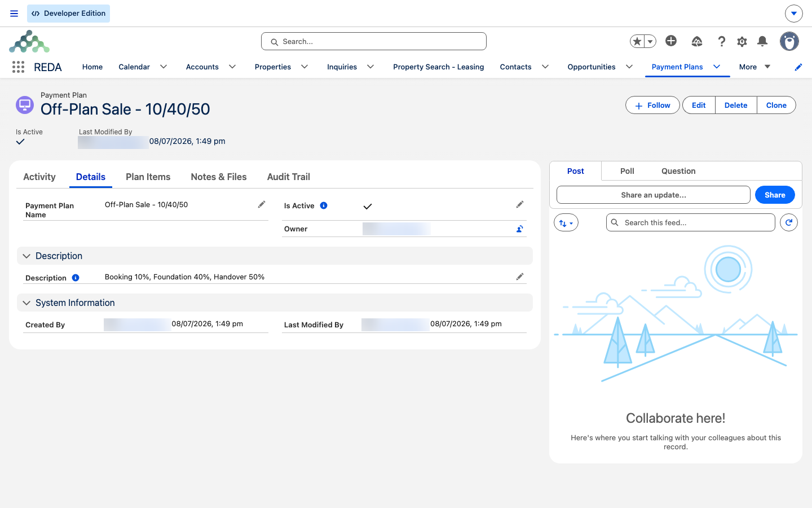Open the Help question mark icon
812x508 pixels.
click(721, 41)
